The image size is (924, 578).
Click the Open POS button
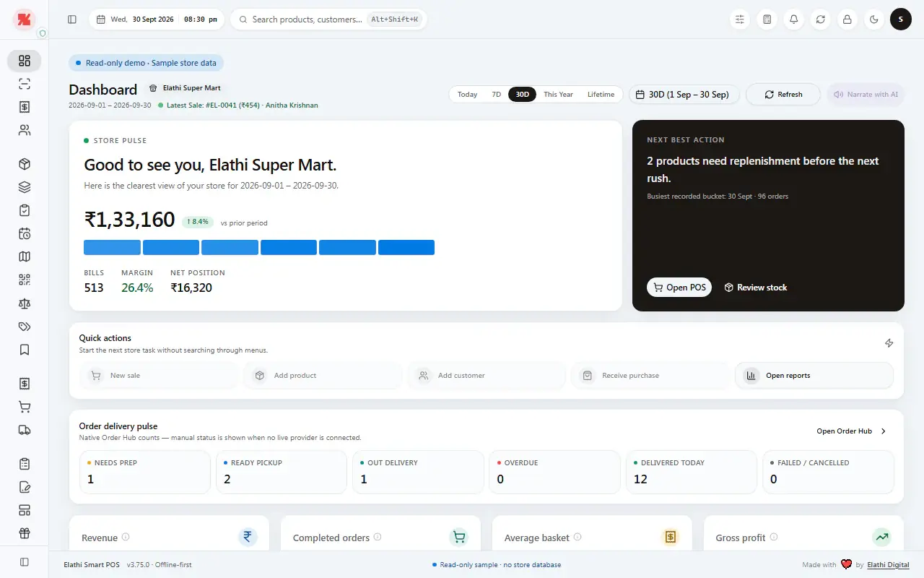(x=679, y=288)
